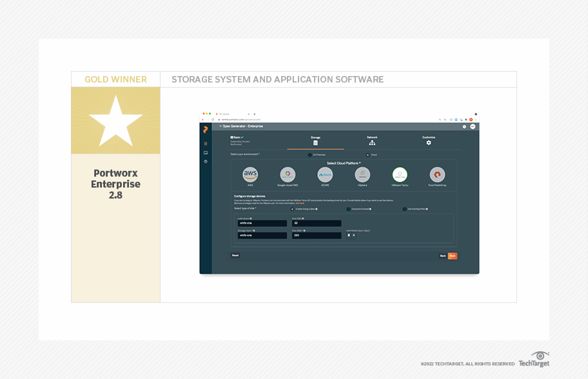Click the plus icon to add spec object
This screenshot has height=379, width=588.
click(353, 235)
